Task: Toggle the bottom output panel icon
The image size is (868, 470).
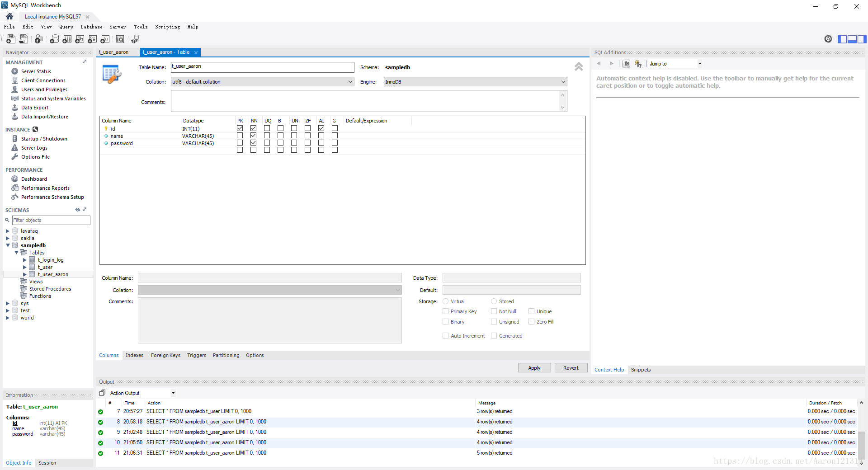Action: 852,39
